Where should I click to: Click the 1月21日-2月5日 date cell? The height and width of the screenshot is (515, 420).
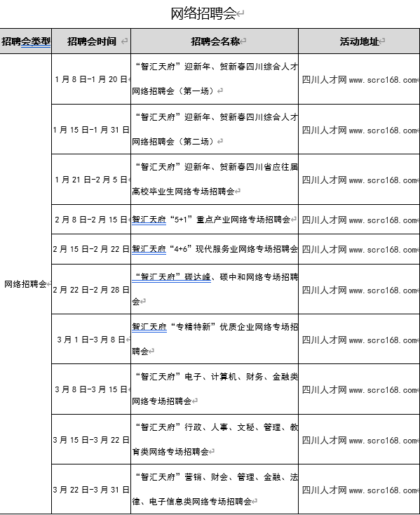[91, 180]
